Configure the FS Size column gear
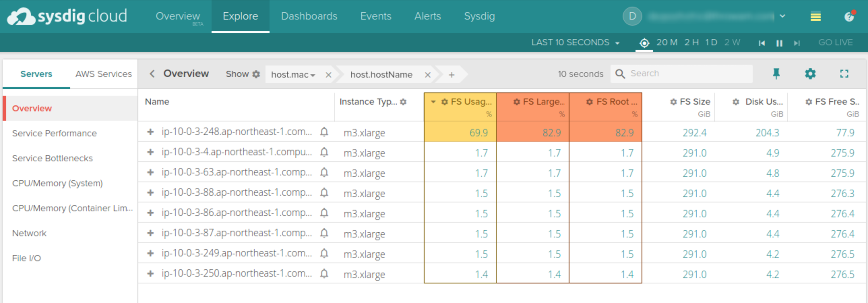Screen dimensions: 868x303 [673, 102]
